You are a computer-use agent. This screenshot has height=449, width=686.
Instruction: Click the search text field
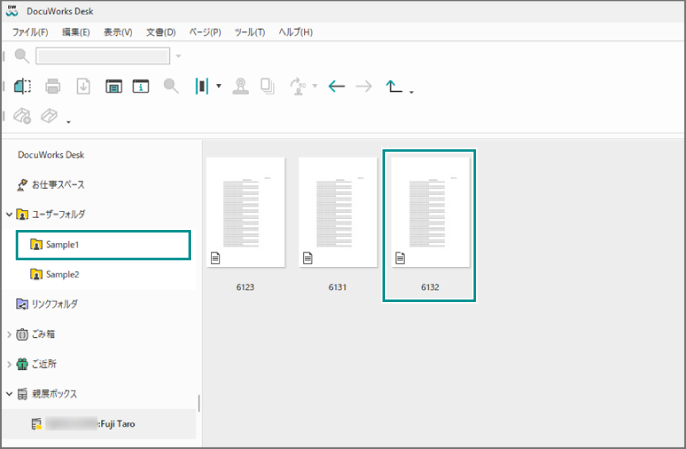[103, 56]
